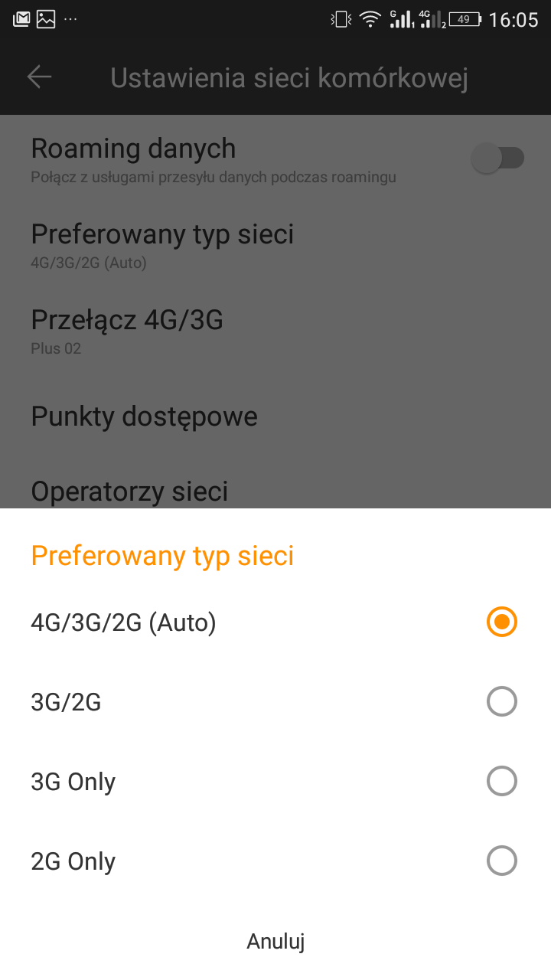This screenshot has height=980, width=551.
Task: Tap the Wi-Fi status icon
Action: [370, 19]
